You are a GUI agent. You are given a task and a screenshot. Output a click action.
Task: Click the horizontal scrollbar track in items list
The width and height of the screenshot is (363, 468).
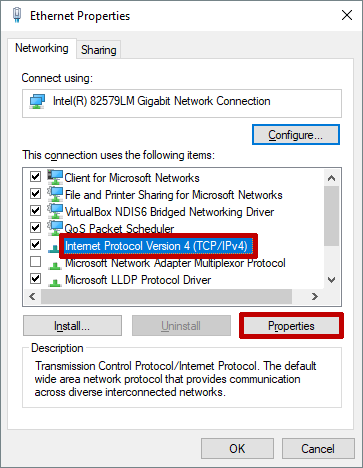coord(166,296)
